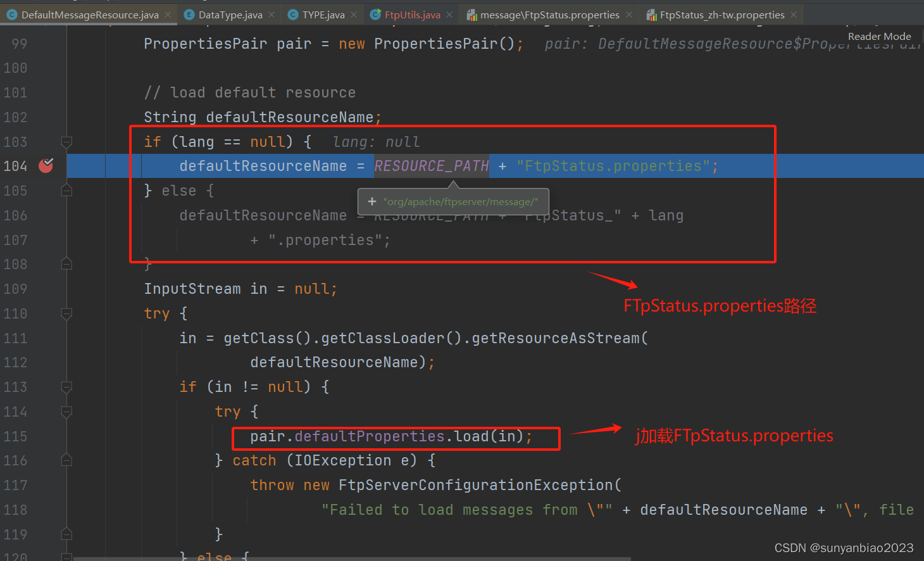The width and height of the screenshot is (924, 561).
Task: Toggle code folding for the if block on line 103
Action: [x=66, y=141]
